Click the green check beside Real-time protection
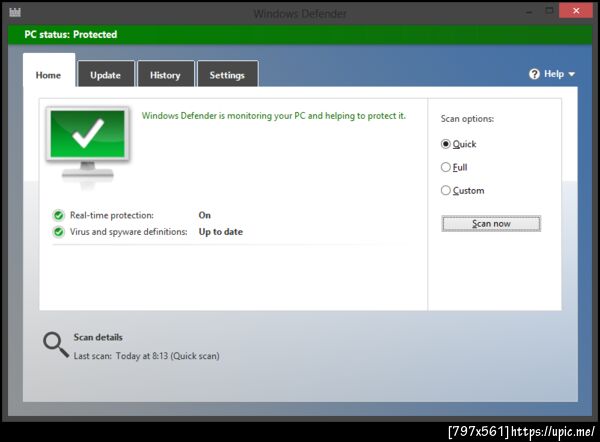The width and height of the screenshot is (600, 442). [59, 215]
